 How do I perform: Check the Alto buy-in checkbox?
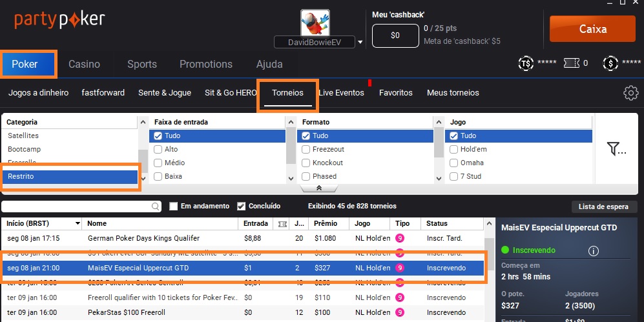158,149
